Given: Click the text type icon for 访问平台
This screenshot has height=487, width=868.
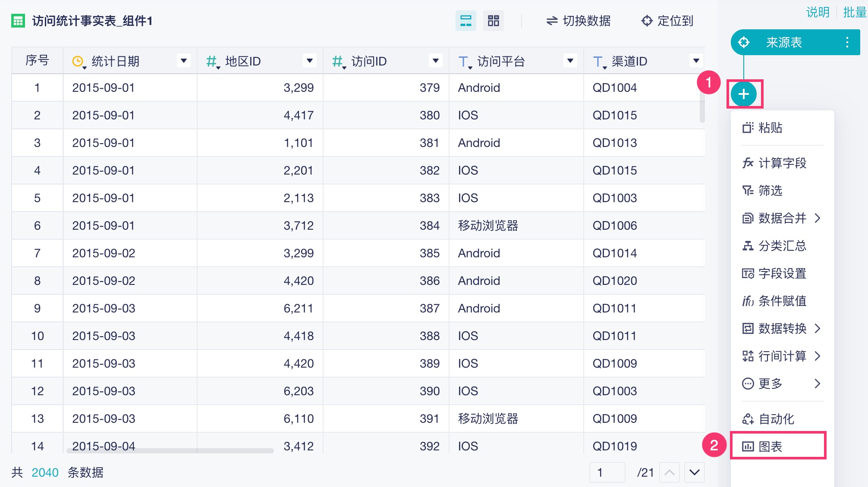Looking at the screenshot, I should tap(463, 62).
